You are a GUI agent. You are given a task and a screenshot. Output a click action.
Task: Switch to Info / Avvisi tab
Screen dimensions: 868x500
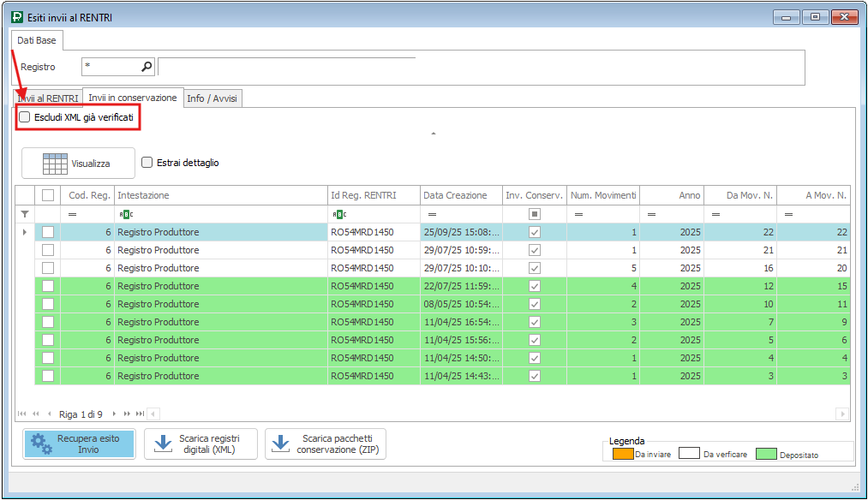tap(213, 98)
